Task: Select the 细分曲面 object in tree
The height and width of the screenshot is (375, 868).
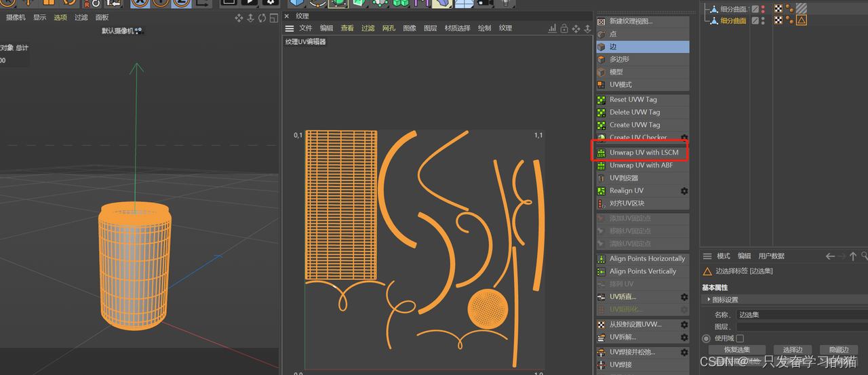Action: point(733,20)
